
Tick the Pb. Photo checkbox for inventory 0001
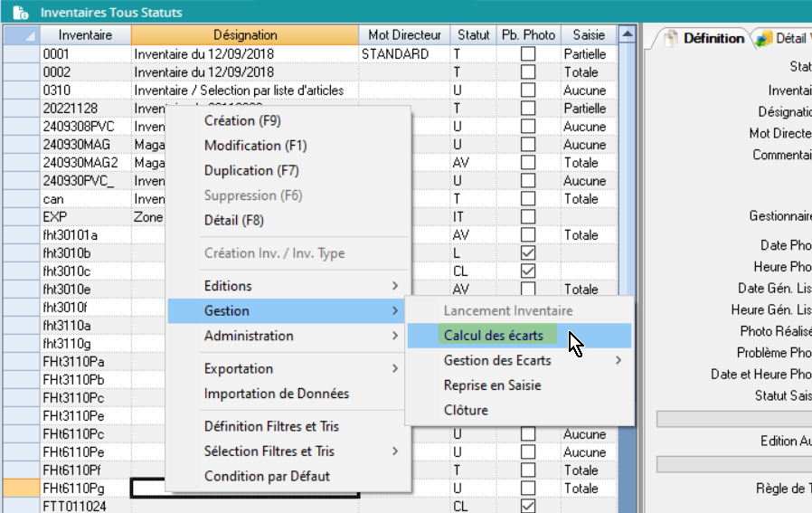[x=528, y=54]
